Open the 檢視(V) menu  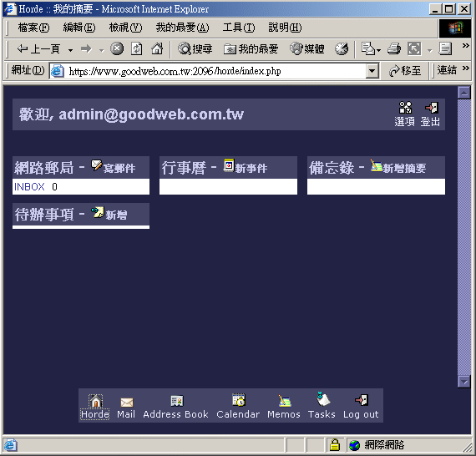(x=125, y=28)
